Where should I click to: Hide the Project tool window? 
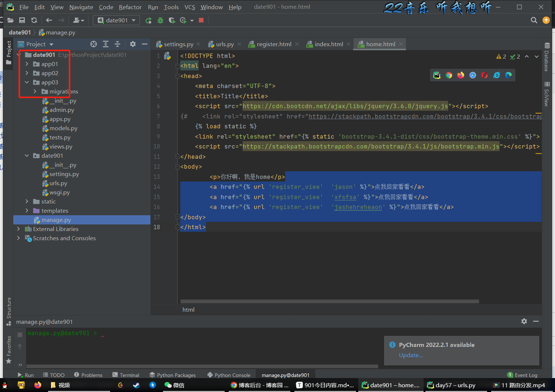coord(145,44)
